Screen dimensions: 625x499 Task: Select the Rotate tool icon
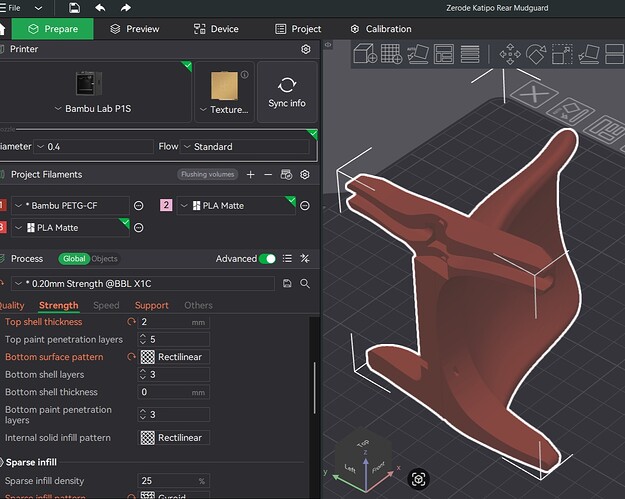[x=536, y=53]
